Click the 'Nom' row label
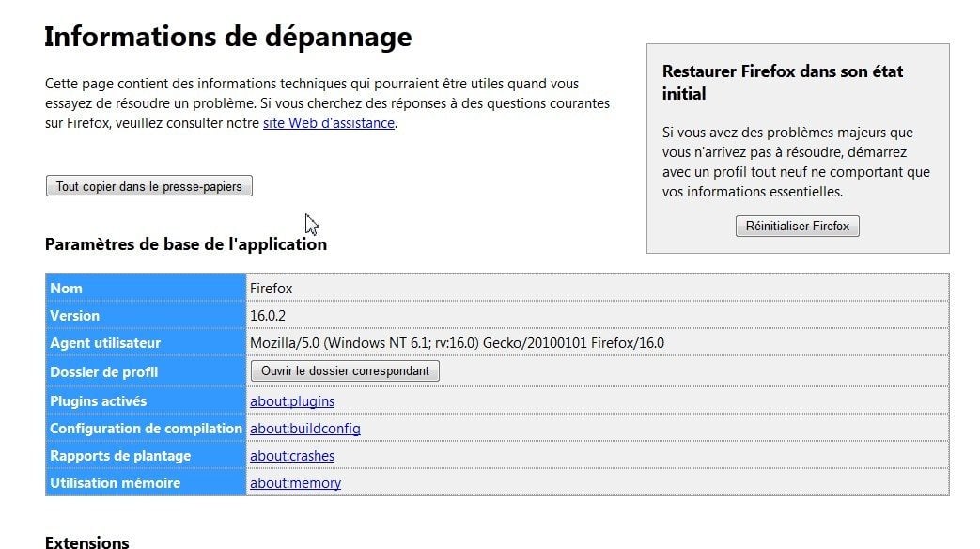 [x=66, y=289]
